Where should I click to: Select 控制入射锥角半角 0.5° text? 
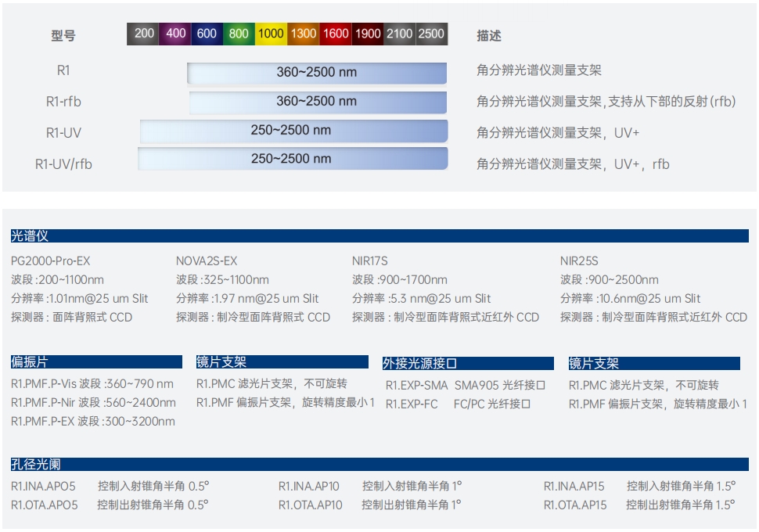pos(153,486)
